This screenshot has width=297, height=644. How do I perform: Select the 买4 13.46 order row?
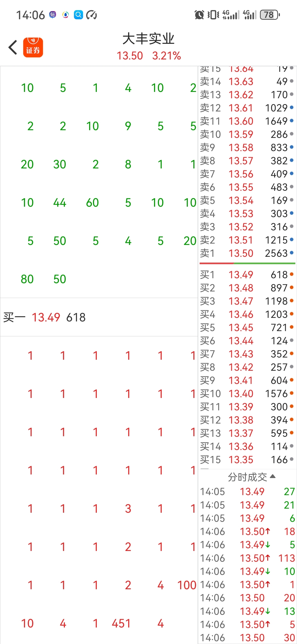[x=247, y=314]
